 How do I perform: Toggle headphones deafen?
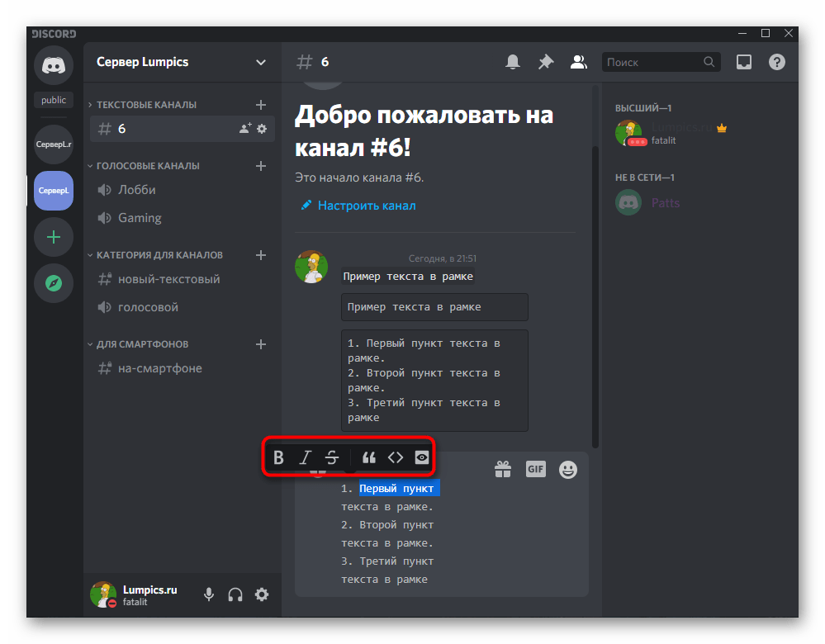pos(235,594)
